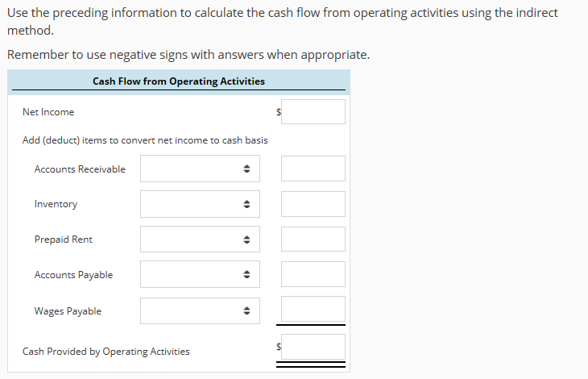Open the Prepaid Rent dropdown
This screenshot has width=588, height=379.
[x=200, y=239]
